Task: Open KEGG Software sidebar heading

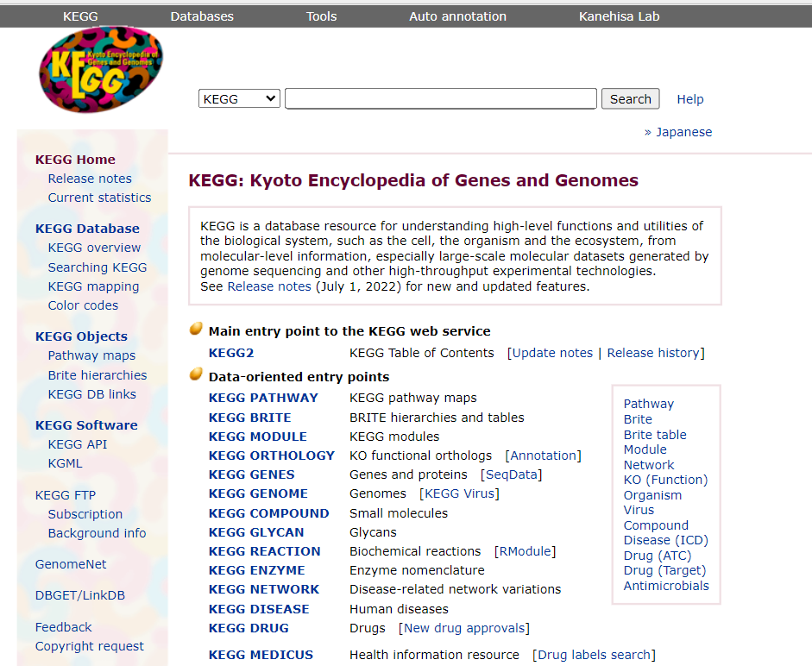Action: coord(86,425)
